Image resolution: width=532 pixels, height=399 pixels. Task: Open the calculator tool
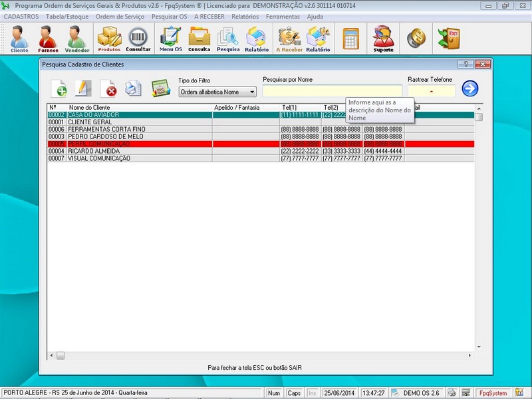point(350,39)
